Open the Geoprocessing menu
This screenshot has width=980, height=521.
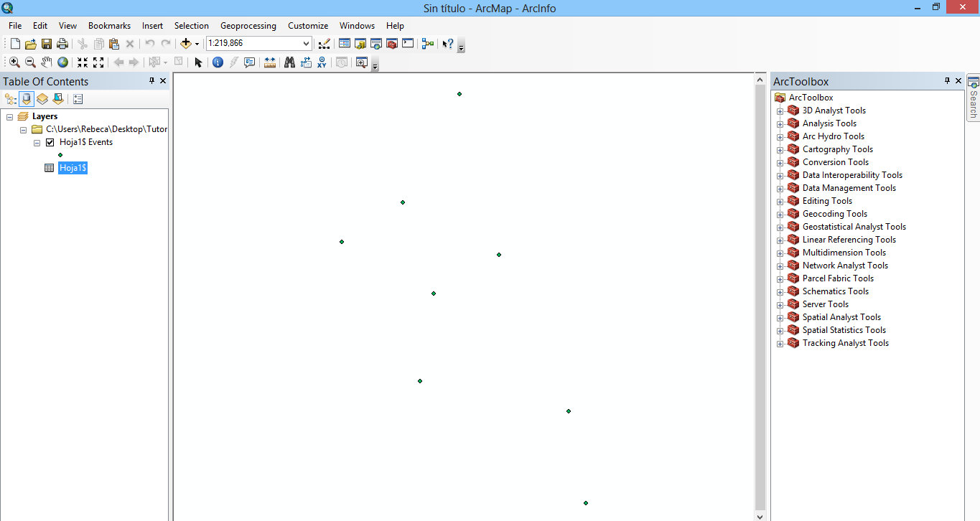[x=248, y=26]
